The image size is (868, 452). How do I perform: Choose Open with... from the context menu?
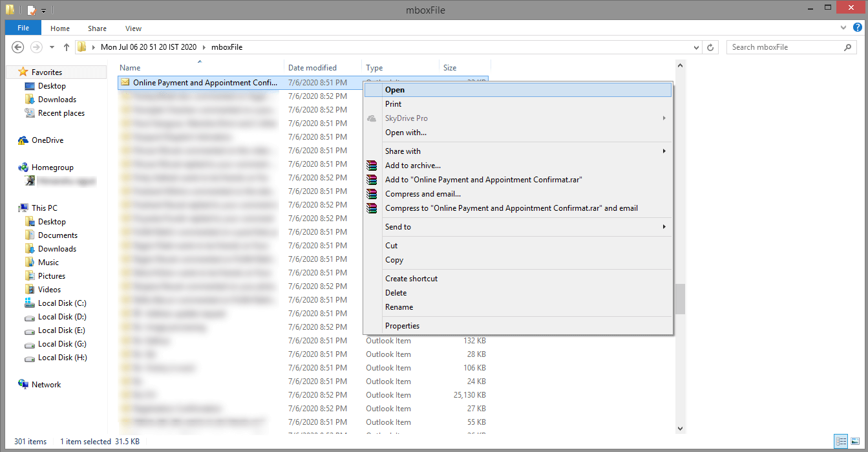coord(407,133)
